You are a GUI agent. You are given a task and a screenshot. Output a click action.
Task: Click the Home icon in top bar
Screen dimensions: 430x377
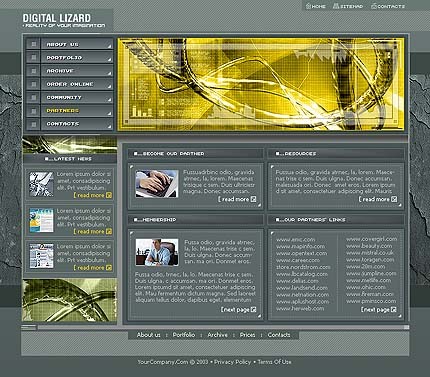click(x=308, y=6)
